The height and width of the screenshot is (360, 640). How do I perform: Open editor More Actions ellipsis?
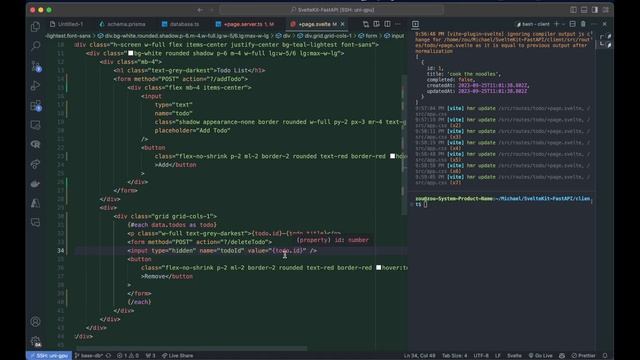pos(398,24)
